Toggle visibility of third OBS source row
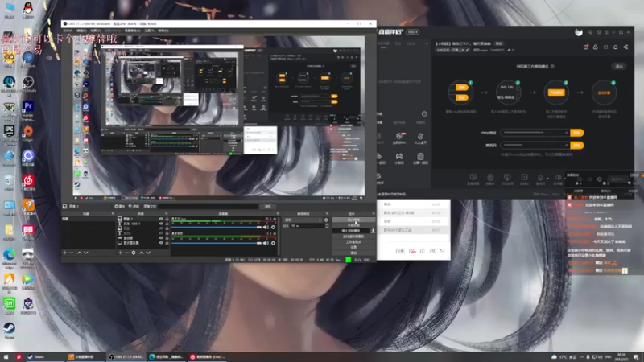This screenshot has width=644, height=362. pyautogui.click(x=161, y=228)
